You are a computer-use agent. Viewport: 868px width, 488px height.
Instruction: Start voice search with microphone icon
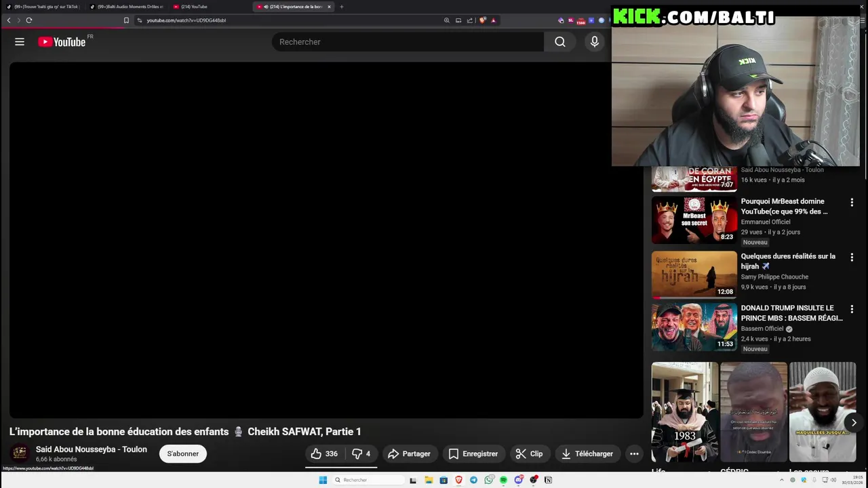(x=595, y=42)
